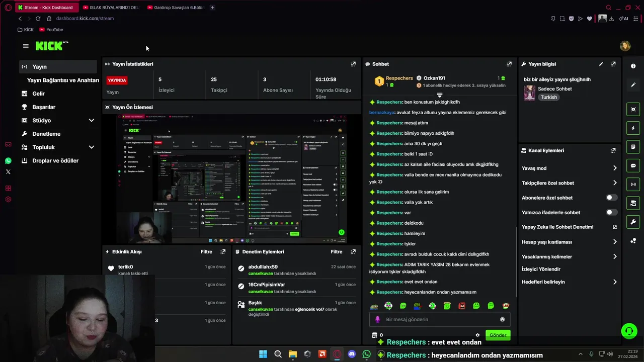644x362 pixels.
Task: Pop out the Denetim Eylemleri panel
Action: click(353, 251)
